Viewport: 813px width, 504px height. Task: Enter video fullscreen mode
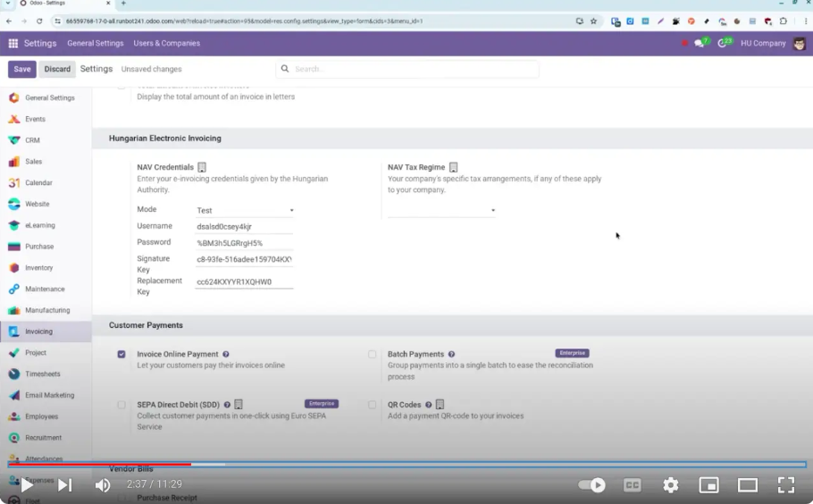[786, 485]
